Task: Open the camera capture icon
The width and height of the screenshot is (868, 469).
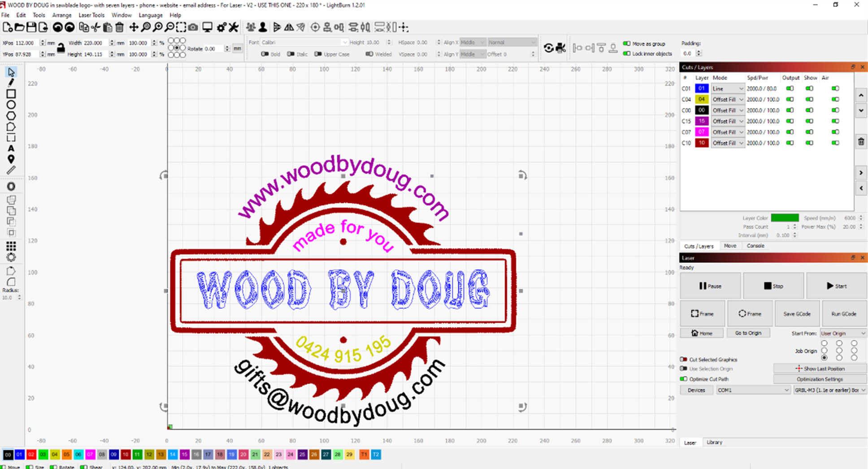Action: 193,27
